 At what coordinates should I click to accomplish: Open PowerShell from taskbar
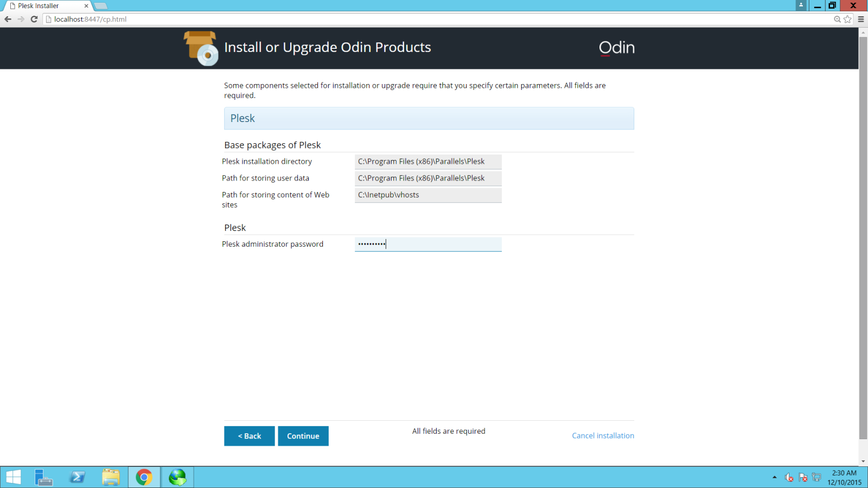coord(77,477)
